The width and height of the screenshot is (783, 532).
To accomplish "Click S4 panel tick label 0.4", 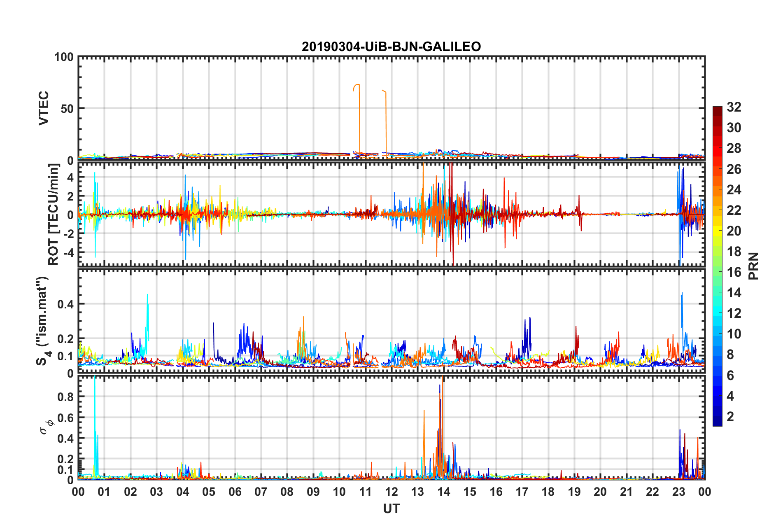I will tap(65, 304).
